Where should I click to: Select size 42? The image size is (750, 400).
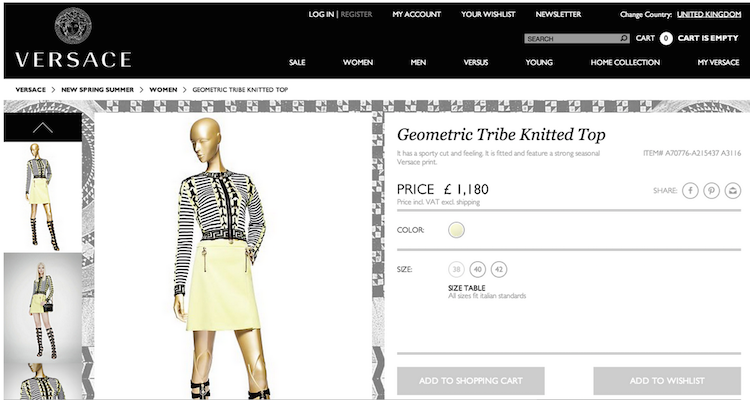[499, 269]
